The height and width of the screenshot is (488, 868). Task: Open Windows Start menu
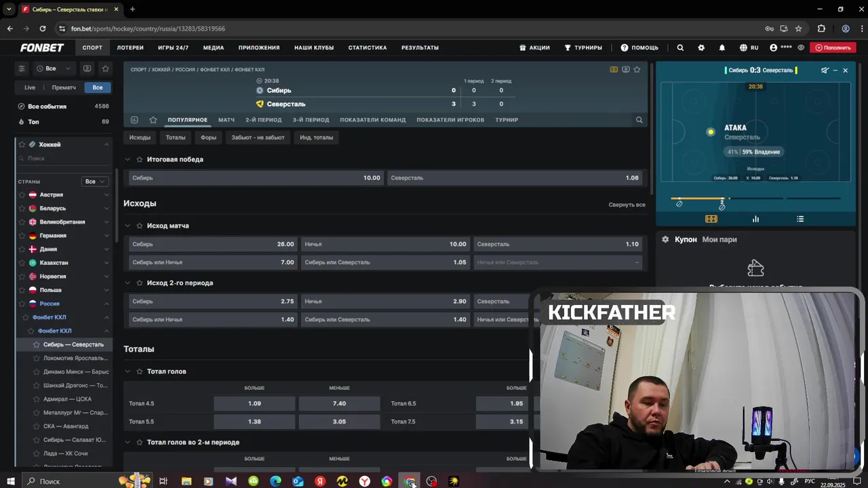click(x=11, y=481)
